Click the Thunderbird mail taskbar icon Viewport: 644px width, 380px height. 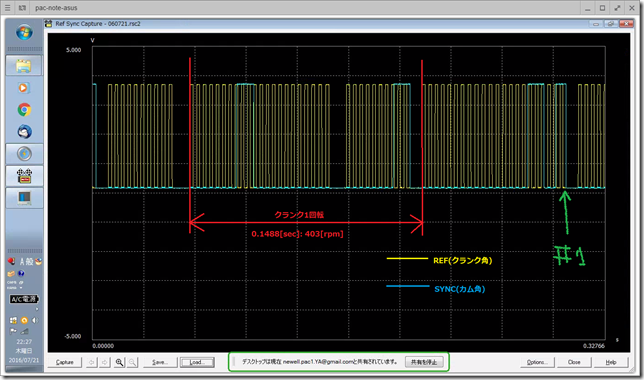point(24,132)
